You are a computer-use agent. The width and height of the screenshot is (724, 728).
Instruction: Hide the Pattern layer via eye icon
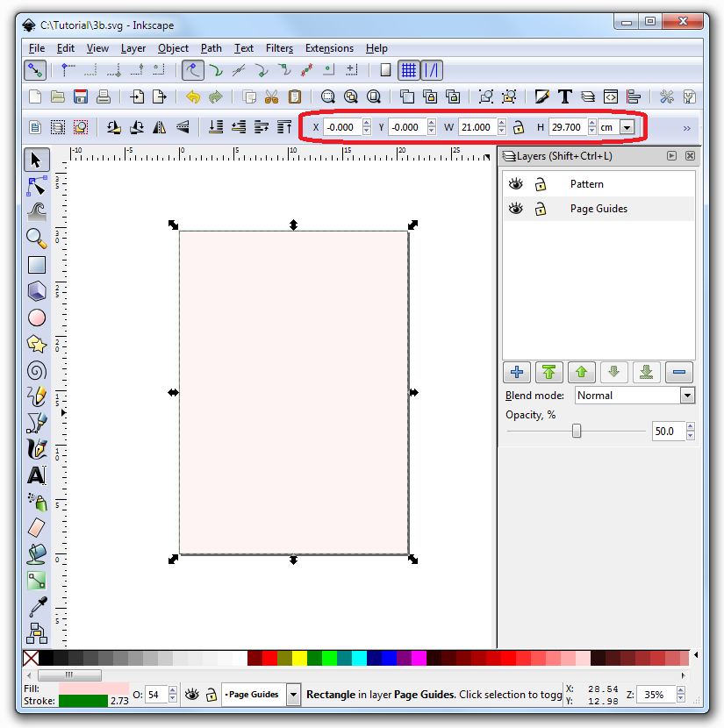(x=516, y=184)
